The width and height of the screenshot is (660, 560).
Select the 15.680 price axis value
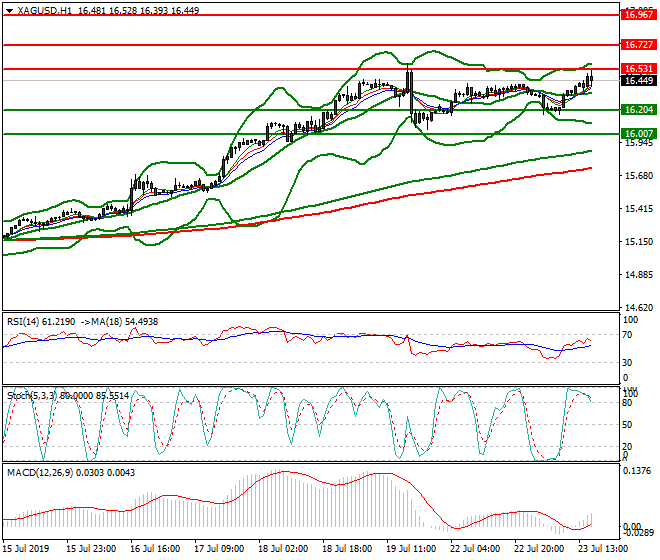(x=639, y=176)
